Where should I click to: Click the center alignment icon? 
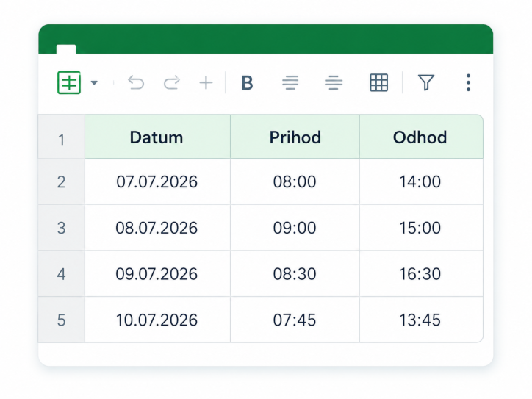(334, 82)
